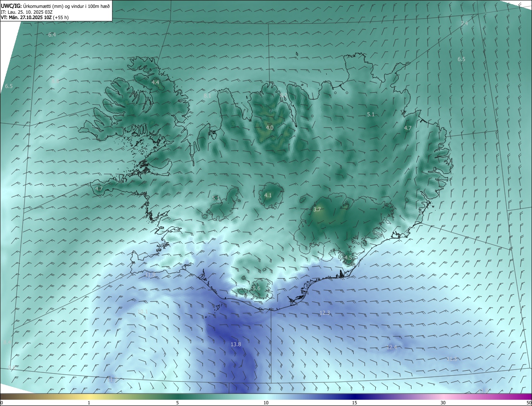The height and width of the screenshot is (406, 532).
Task: Click the 11.9 value on Reykjanes peninsula
Action: pyautogui.click(x=150, y=274)
